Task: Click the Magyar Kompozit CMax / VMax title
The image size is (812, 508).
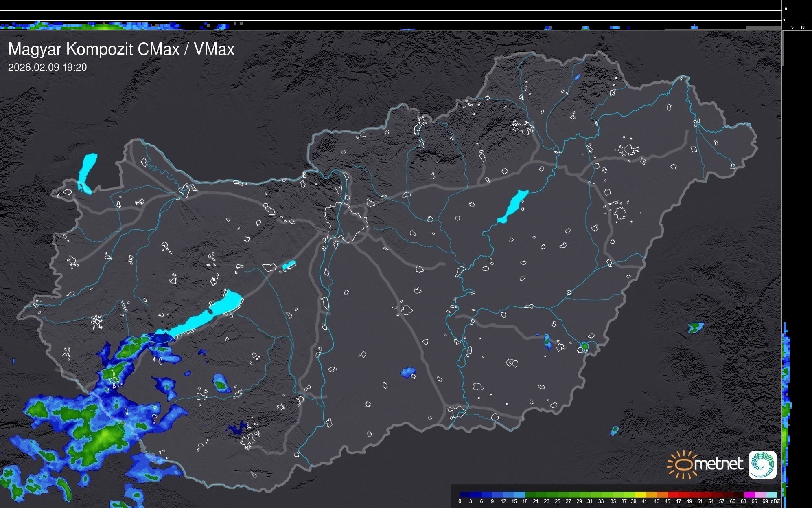Action: tap(121, 49)
